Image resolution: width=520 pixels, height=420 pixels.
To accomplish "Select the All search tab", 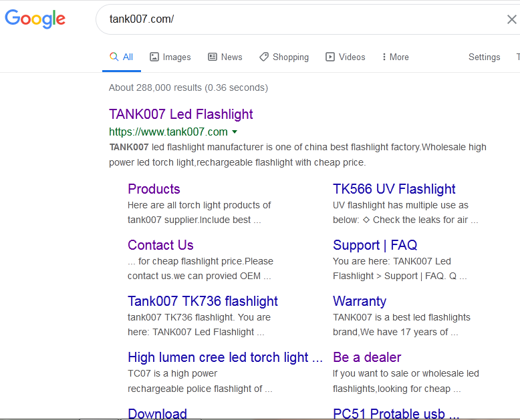I will click(122, 57).
